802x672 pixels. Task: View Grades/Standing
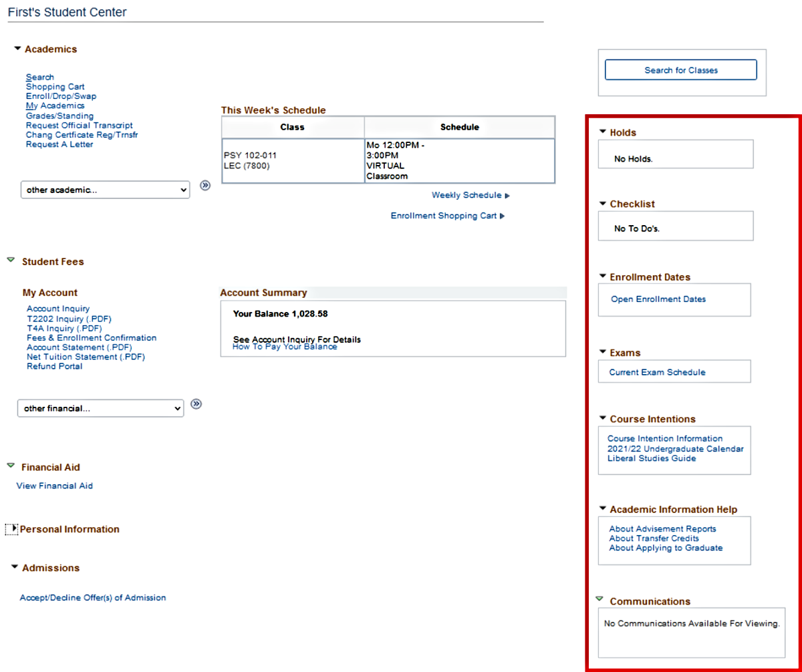pyautogui.click(x=60, y=116)
